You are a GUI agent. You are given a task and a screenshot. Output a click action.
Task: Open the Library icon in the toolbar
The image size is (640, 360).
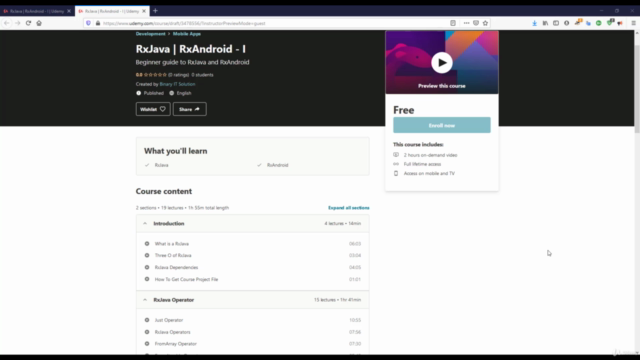click(545, 23)
